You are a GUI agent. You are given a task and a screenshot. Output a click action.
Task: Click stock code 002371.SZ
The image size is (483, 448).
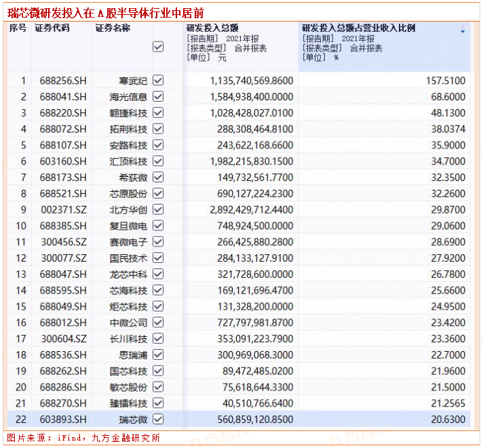pyautogui.click(x=63, y=209)
